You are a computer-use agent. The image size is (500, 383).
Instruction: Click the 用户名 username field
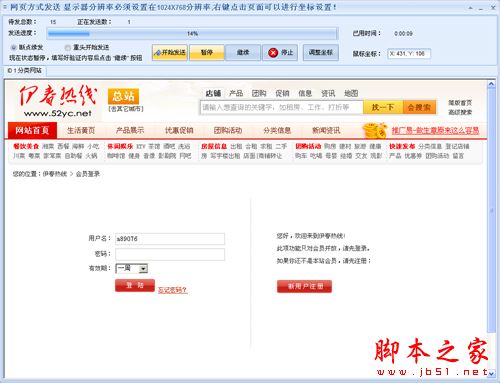pyautogui.click(x=170, y=239)
